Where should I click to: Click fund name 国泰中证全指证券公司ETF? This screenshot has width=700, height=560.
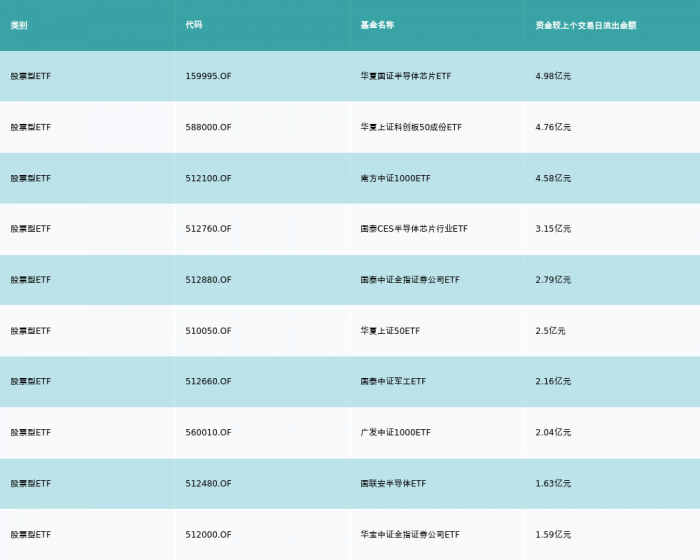coord(410,280)
